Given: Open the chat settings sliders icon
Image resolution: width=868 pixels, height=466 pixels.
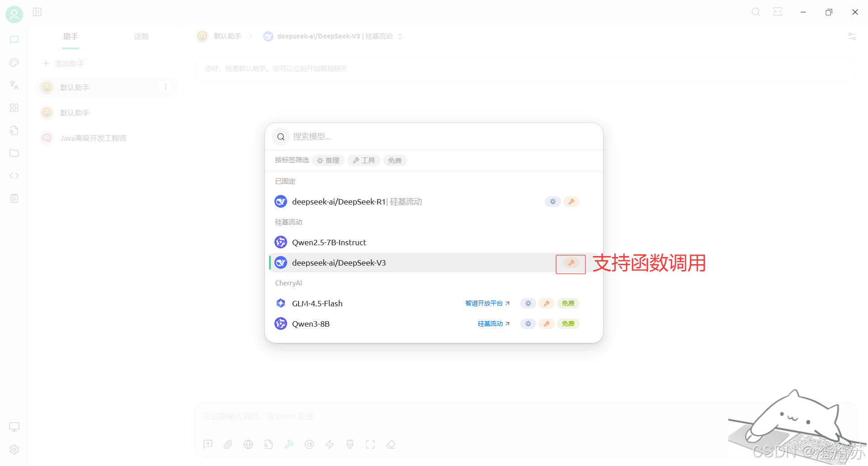Looking at the screenshot, I should 852,36.
